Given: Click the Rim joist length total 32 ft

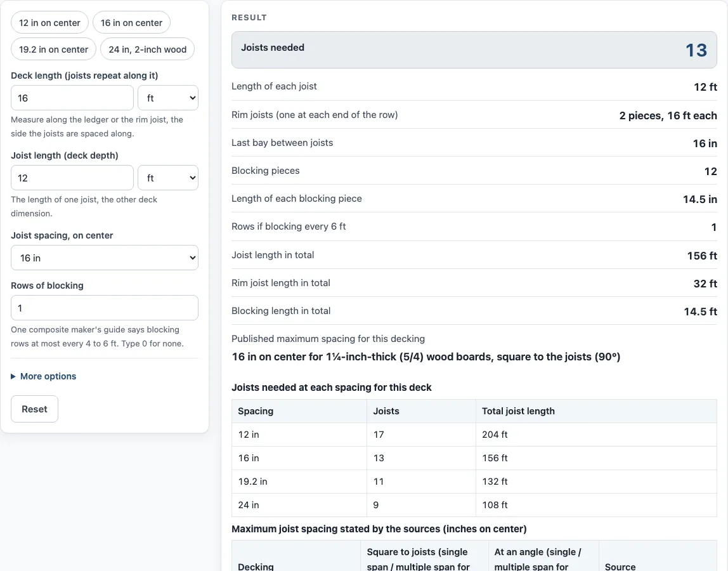Looking at the screenshot, I should (705, 284).
